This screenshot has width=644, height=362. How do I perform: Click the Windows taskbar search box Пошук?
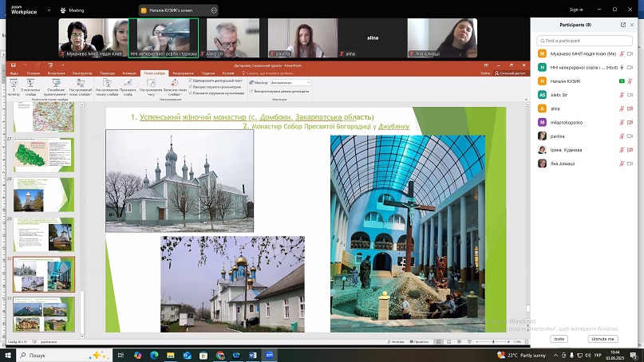point(64,355)
